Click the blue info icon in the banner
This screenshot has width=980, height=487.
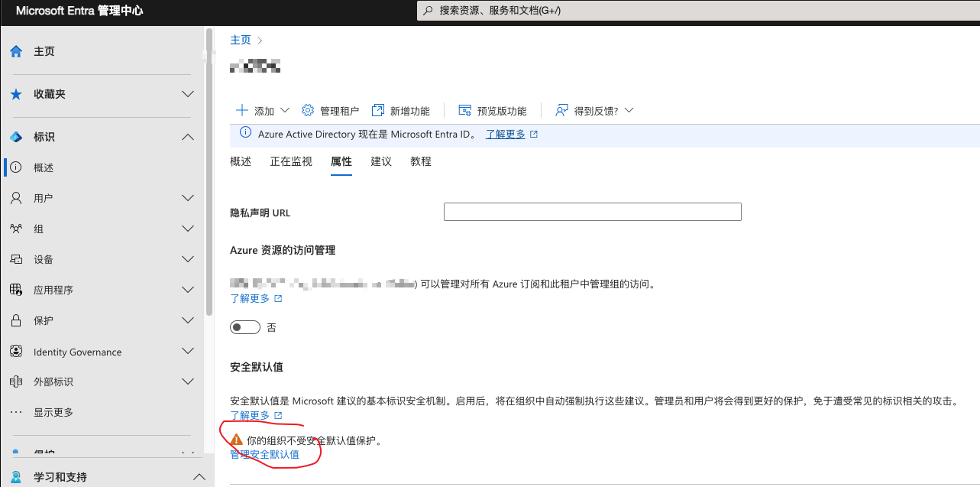245,133
